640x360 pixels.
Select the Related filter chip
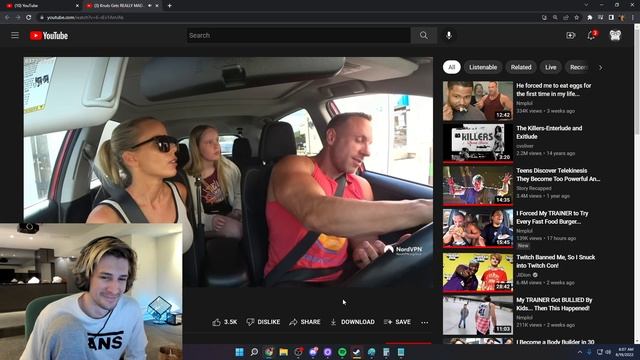click(x=521, y=67)
